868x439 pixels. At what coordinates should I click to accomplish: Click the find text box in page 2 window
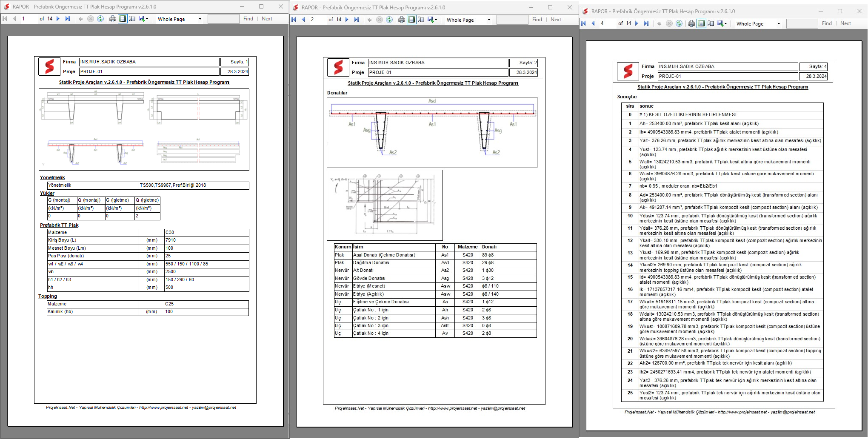(512, 20)
